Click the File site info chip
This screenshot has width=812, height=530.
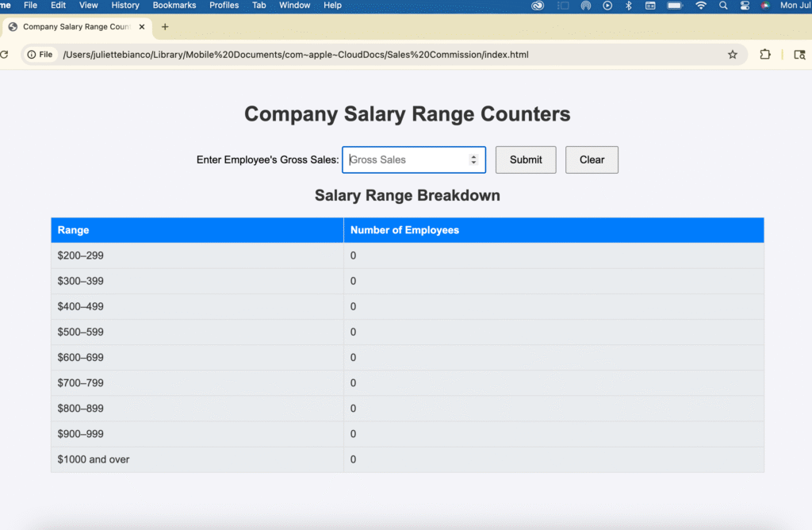click(40, 55)
